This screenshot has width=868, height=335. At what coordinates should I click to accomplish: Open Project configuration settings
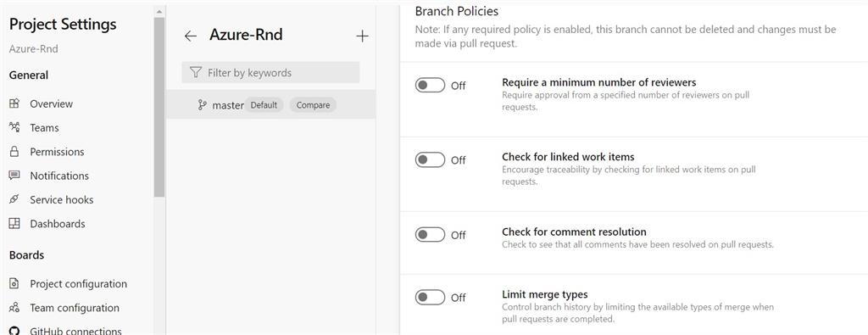click(x=78, y=283)
